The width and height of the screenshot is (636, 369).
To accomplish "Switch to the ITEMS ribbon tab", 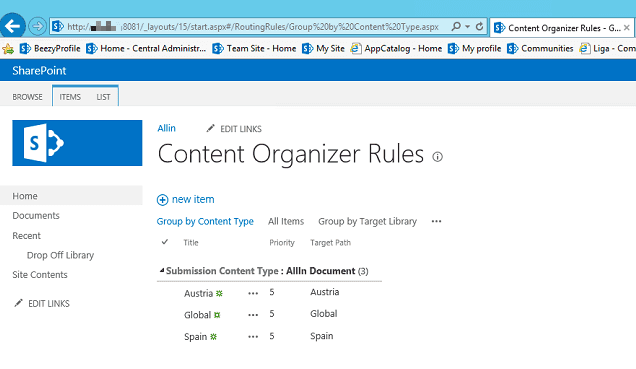I will point(70,97).
